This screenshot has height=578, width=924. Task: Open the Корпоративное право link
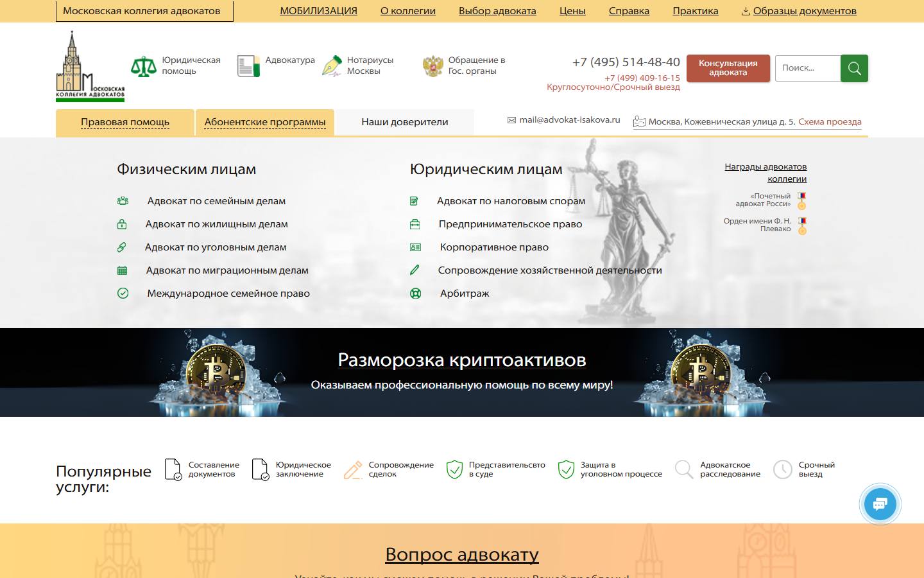(494, 247)
